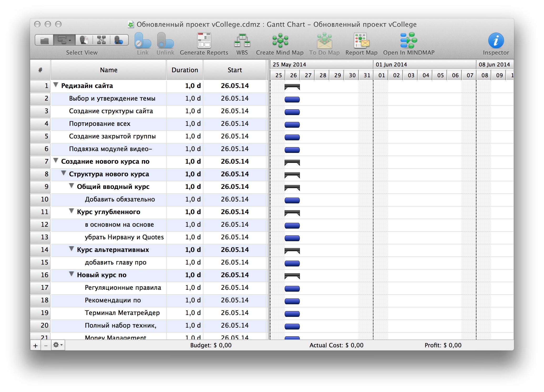Collapse the Новый курс по group
Screen dimensions: 544x392
(x=71, y=274)
